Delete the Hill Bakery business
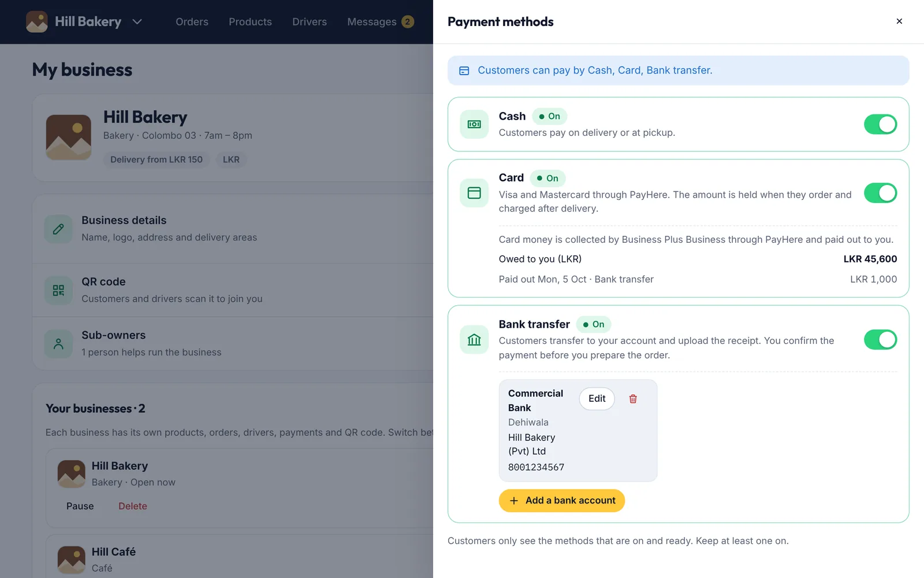The height and width of the screenshot is (578, 924). [133, 506]
